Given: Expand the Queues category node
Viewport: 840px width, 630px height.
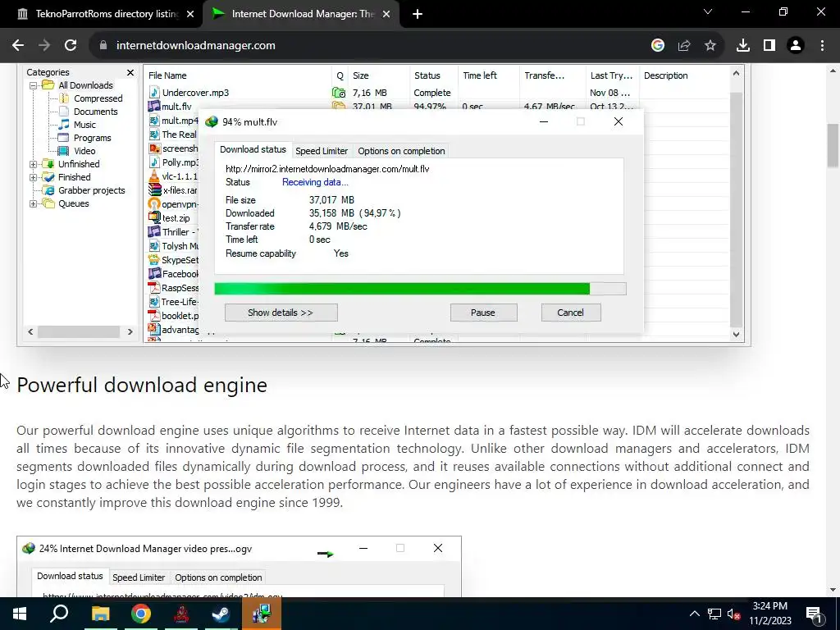Looking at the screenshot, I should 33,203.
